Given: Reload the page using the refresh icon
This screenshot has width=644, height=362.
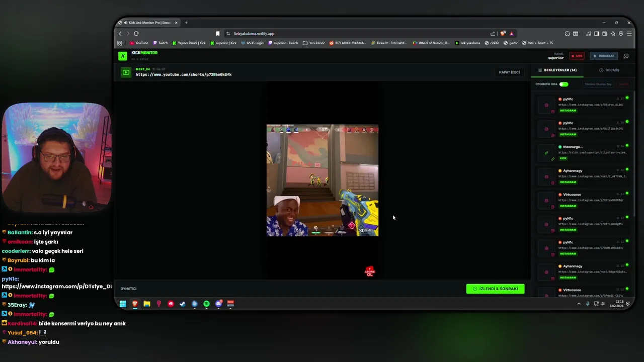Looking at the screenshot, I should tap(136, 34).
